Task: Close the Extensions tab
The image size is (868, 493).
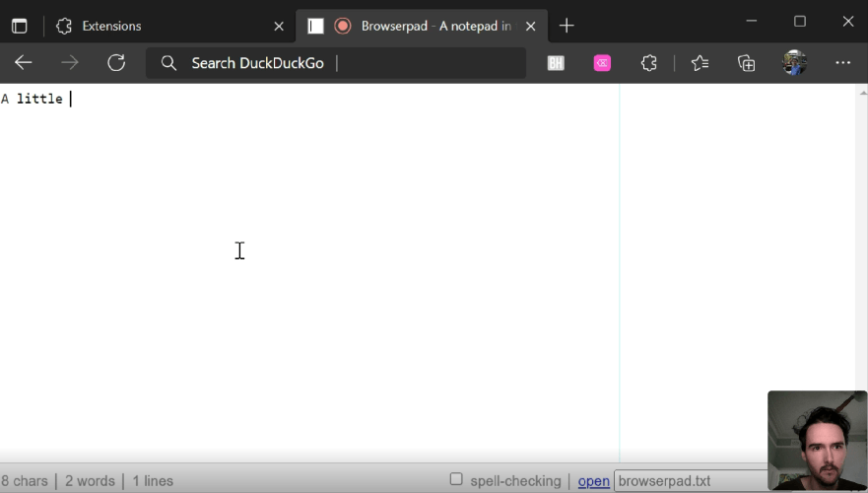Action: coord(279,26)
